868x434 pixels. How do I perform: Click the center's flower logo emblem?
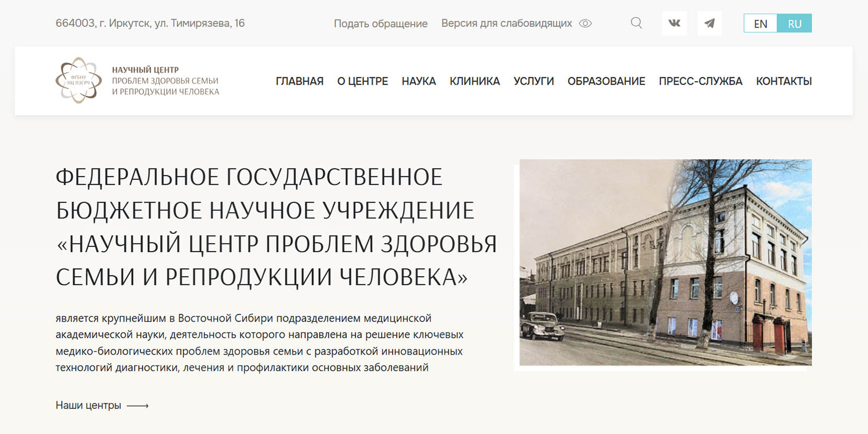[78, 81]
